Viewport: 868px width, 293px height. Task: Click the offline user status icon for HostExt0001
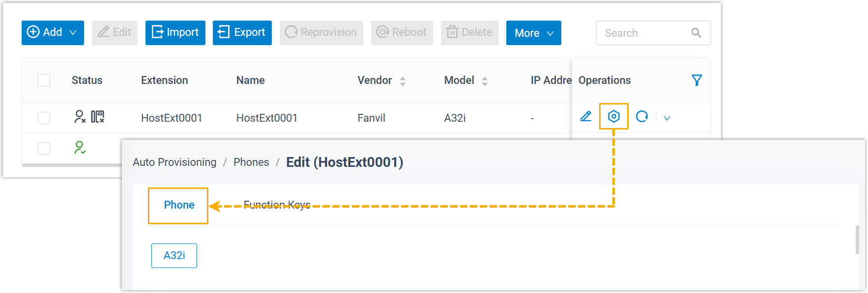coord(80,117)
